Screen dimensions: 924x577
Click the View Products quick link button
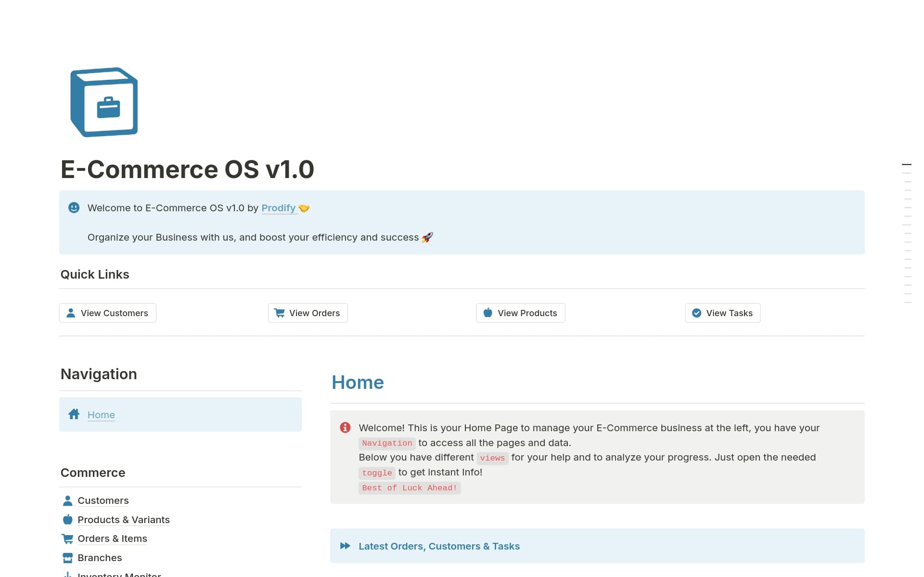[520, 313]
